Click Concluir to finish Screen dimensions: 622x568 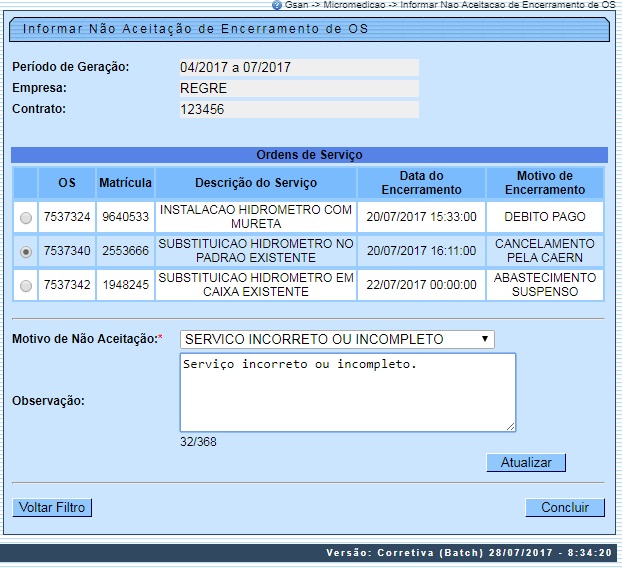565,508
